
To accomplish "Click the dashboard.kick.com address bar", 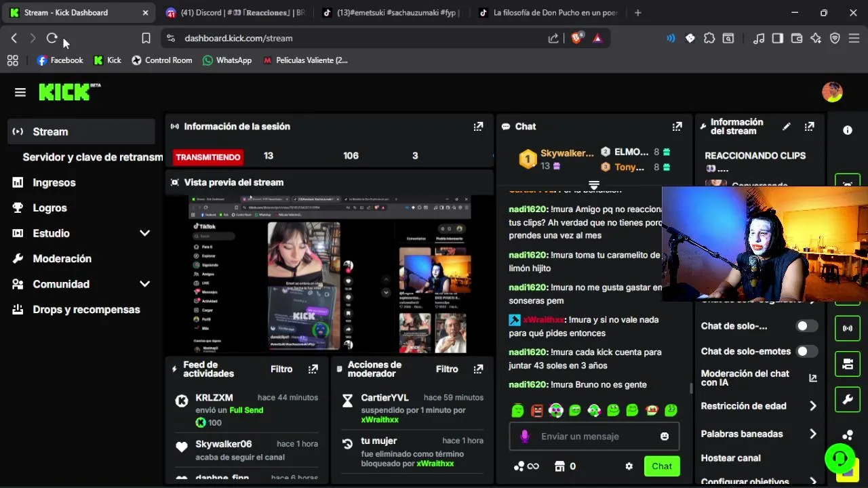I will coord(353,39).
